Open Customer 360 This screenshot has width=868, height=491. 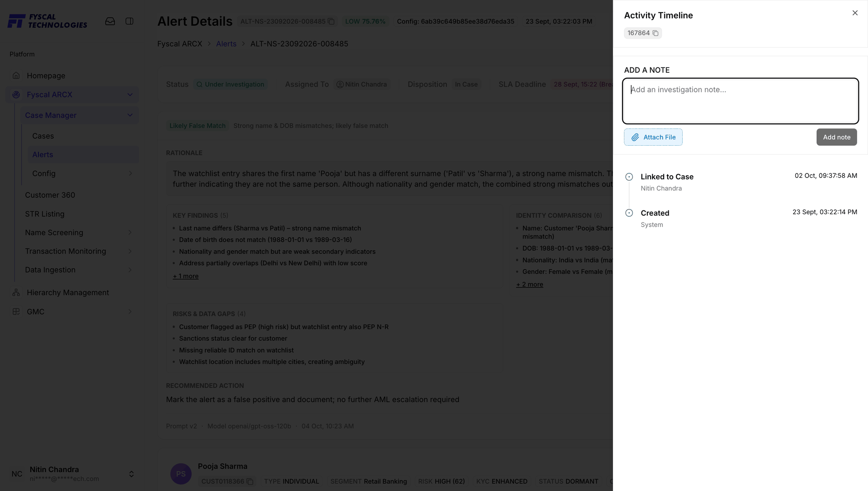coord(50,195)
